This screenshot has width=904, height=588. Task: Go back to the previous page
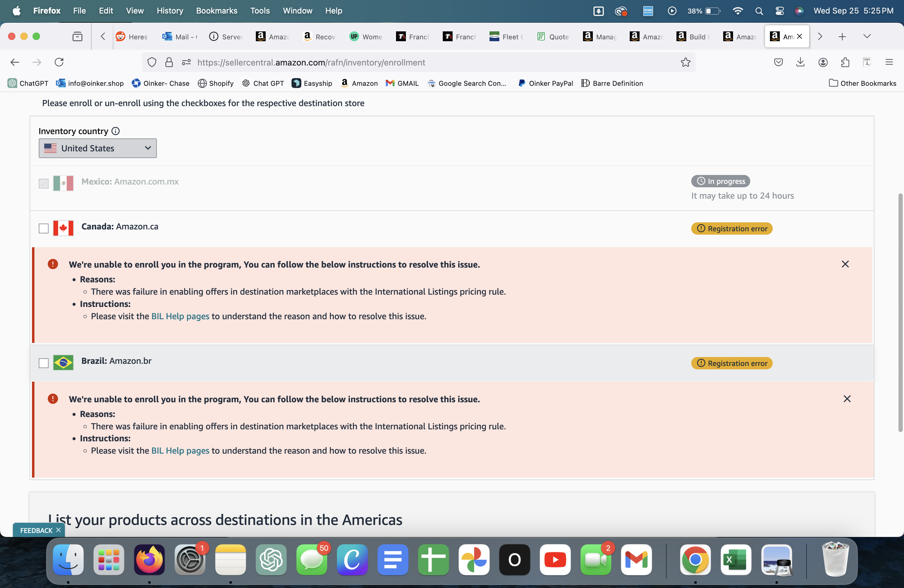coord(15,62)
